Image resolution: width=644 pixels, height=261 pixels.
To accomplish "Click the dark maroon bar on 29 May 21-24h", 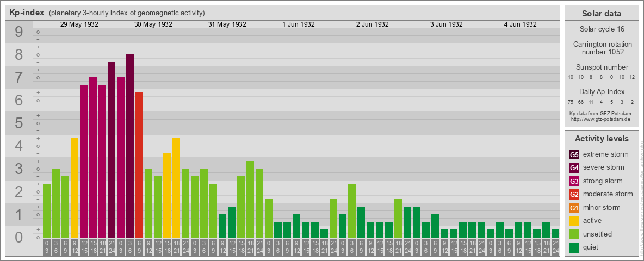I will (112, 150).
